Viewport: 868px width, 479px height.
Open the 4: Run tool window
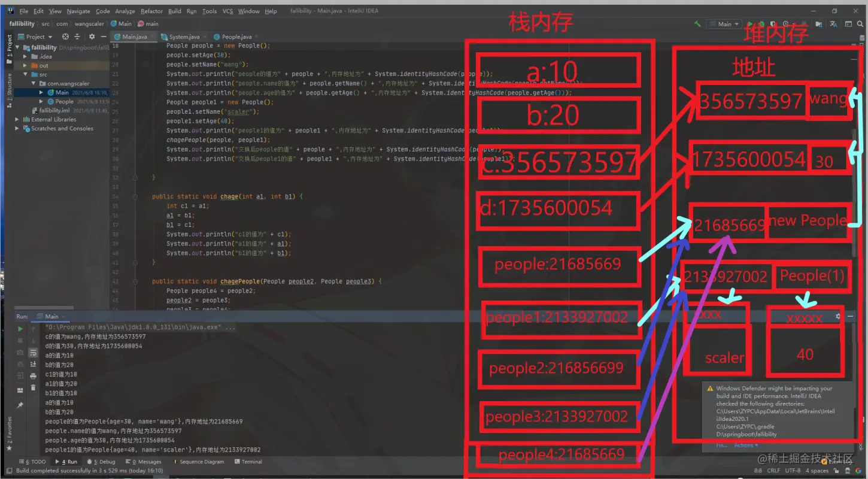pos(66,462)
